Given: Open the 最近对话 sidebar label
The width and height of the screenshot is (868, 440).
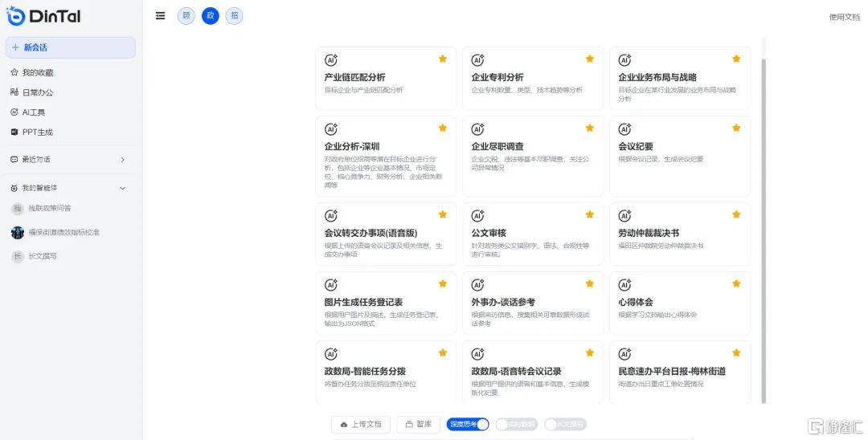Looking at the screenshot, I should (x=36, y=159).
